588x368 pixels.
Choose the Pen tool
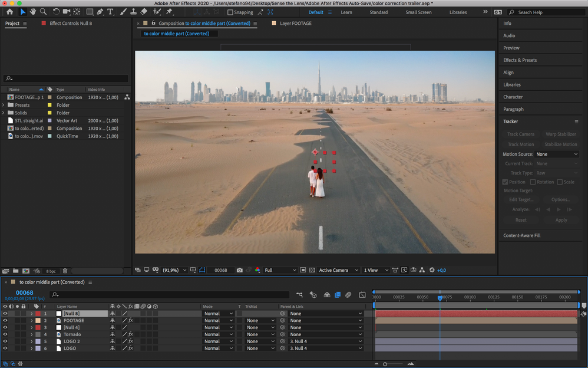click(x=100, y=12)
